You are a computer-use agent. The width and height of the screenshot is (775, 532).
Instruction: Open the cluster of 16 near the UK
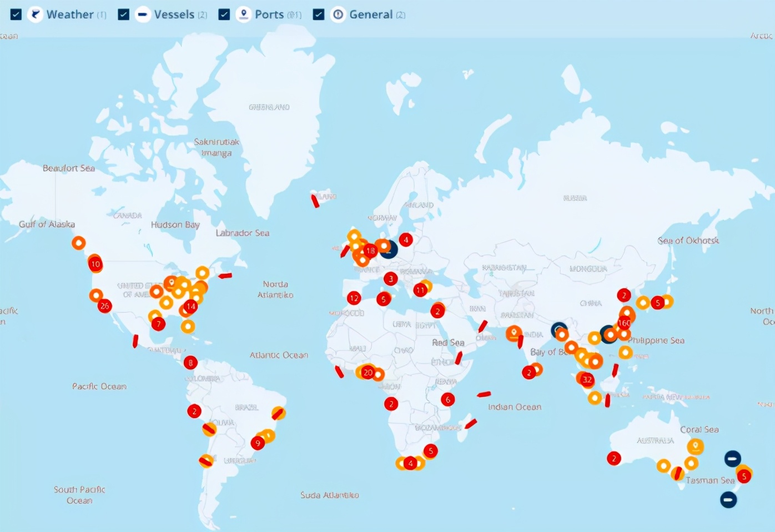tap(370, 251)
